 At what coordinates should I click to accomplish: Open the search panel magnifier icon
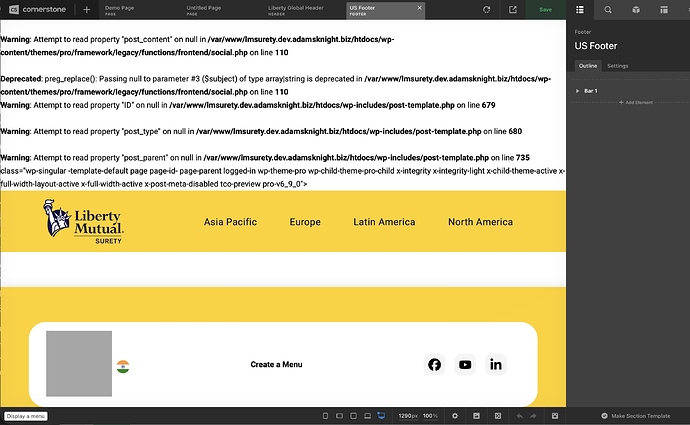pos(608,10)
